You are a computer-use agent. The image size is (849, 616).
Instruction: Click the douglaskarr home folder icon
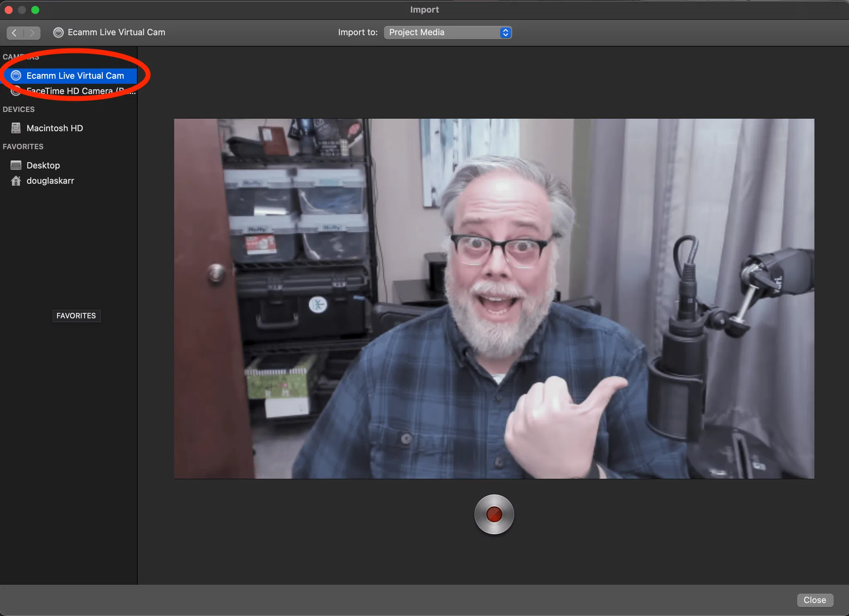click(16, 181)
